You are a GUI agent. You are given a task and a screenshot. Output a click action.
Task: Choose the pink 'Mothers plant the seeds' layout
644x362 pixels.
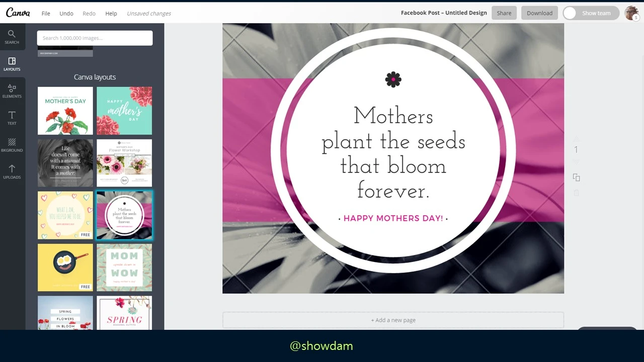124,215
